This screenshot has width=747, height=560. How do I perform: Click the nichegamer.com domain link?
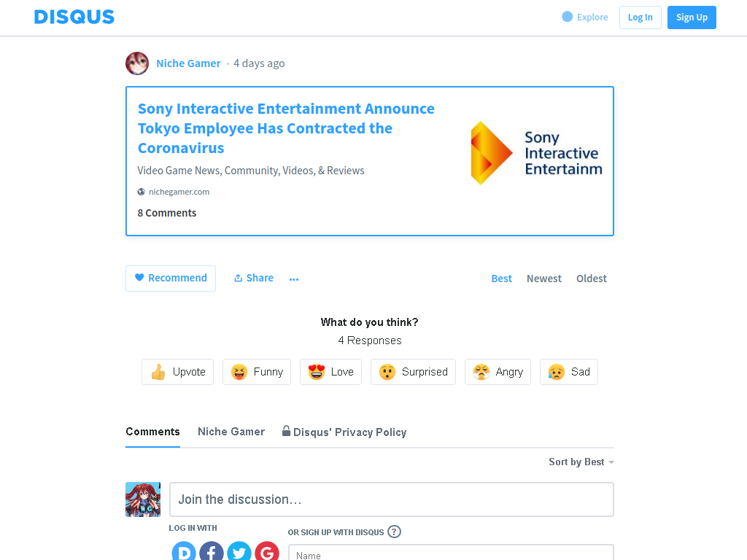(x=179, y=192)
